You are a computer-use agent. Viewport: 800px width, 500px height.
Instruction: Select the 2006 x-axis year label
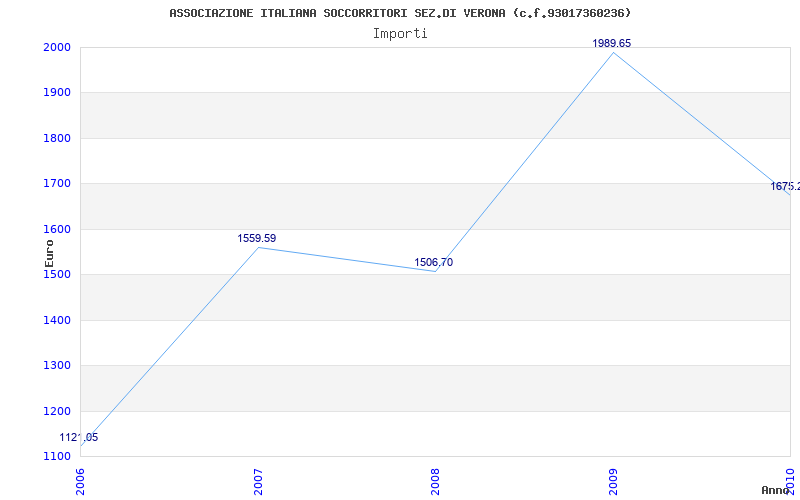(81, 482)
